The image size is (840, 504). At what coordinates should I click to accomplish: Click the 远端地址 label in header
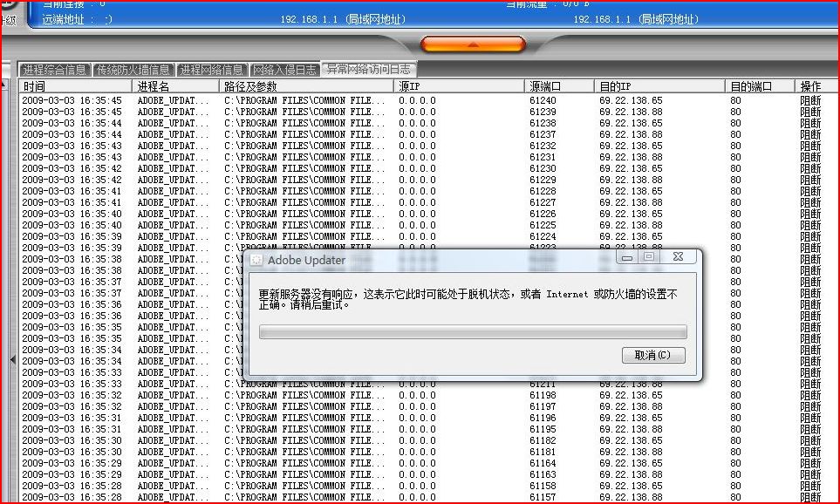pyautogui.click(x=63, y=20)
